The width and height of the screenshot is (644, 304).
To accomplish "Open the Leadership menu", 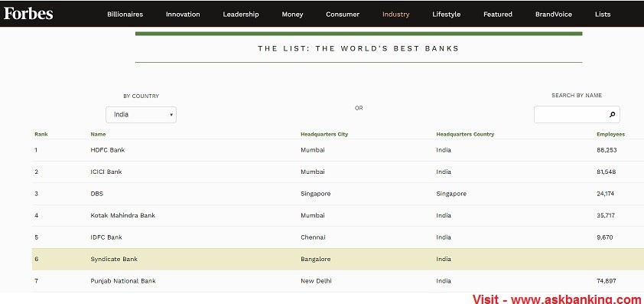I will [241, 15].
